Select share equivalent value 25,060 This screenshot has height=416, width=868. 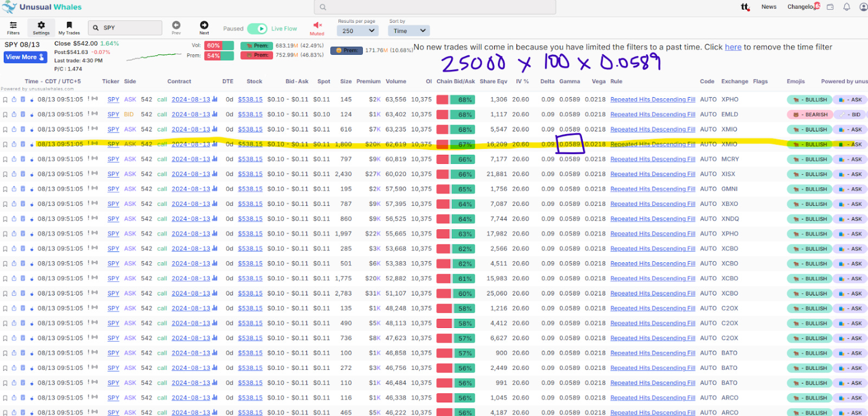[x=497, y=294]
